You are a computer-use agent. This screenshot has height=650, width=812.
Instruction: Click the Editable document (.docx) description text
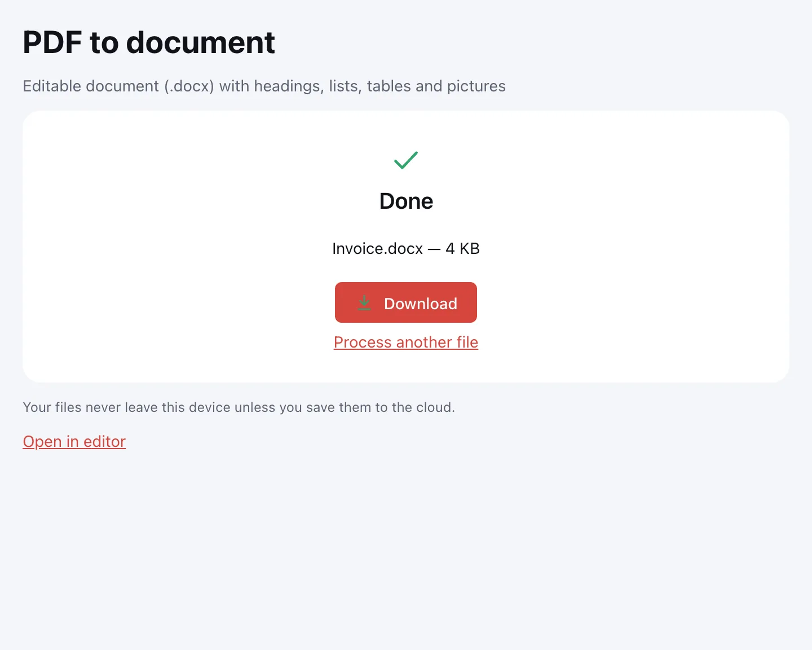(x=264, y=86)
